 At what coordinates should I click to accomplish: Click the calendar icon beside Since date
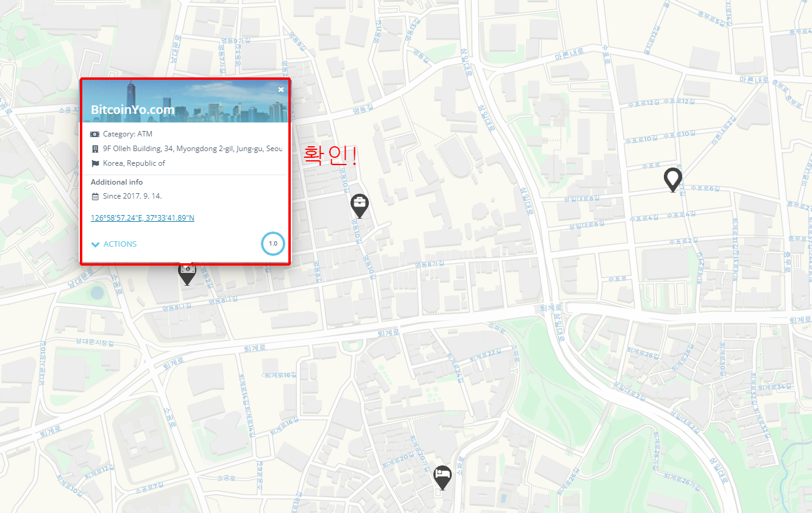(94, 196)
